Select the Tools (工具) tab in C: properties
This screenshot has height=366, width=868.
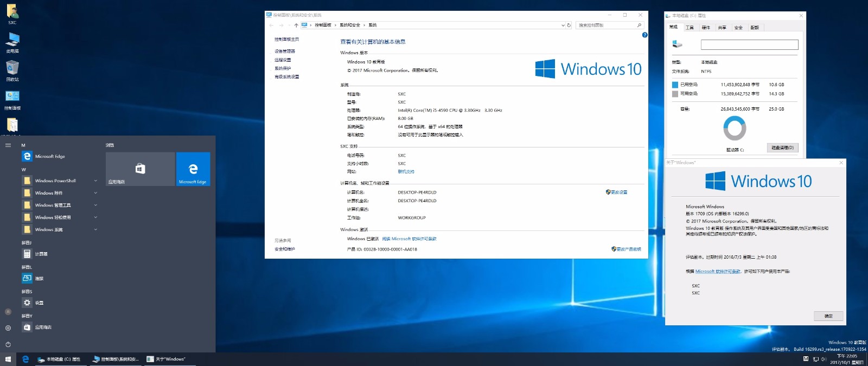(690, 28)
